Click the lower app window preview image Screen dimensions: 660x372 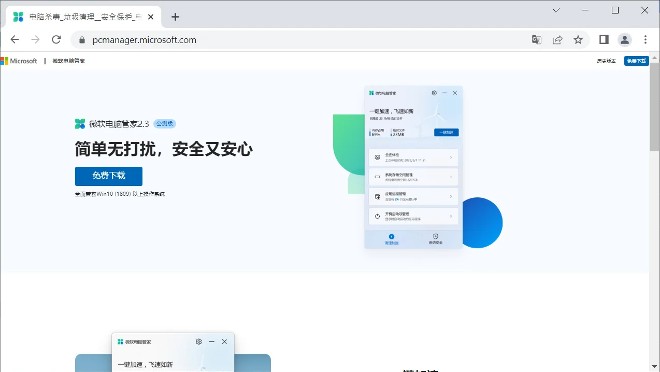[x=173, y=352]
